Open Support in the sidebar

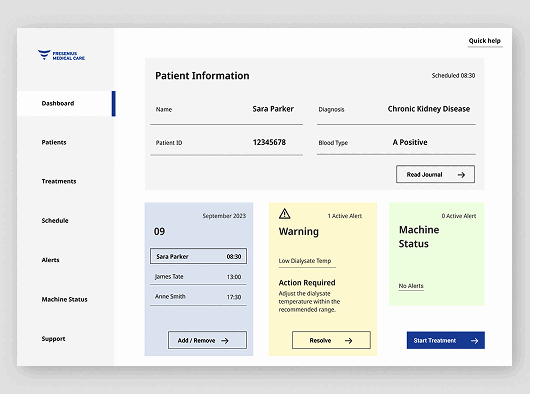53,339
